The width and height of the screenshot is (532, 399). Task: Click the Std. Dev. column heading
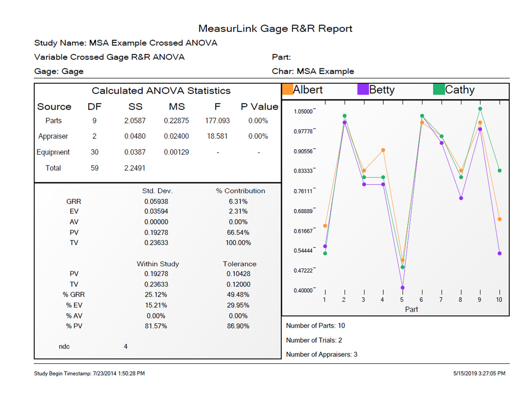[x=158, y=191]
